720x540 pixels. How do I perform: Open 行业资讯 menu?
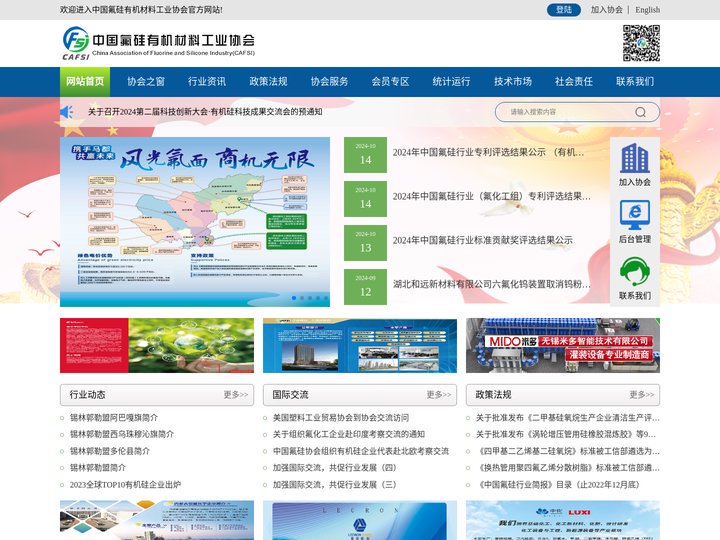(x=207, y=82)
